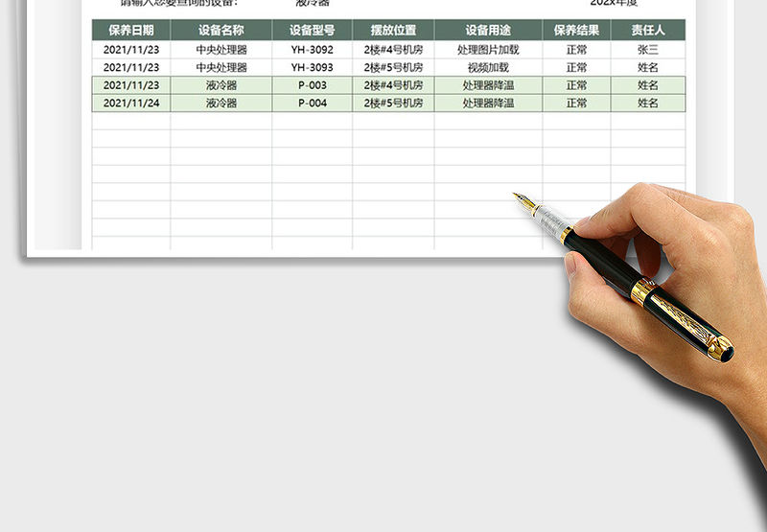The height and width of the screenshot is (532, 767).
Task: Select the 张三 responsible person cell
Action: [648, 50]
